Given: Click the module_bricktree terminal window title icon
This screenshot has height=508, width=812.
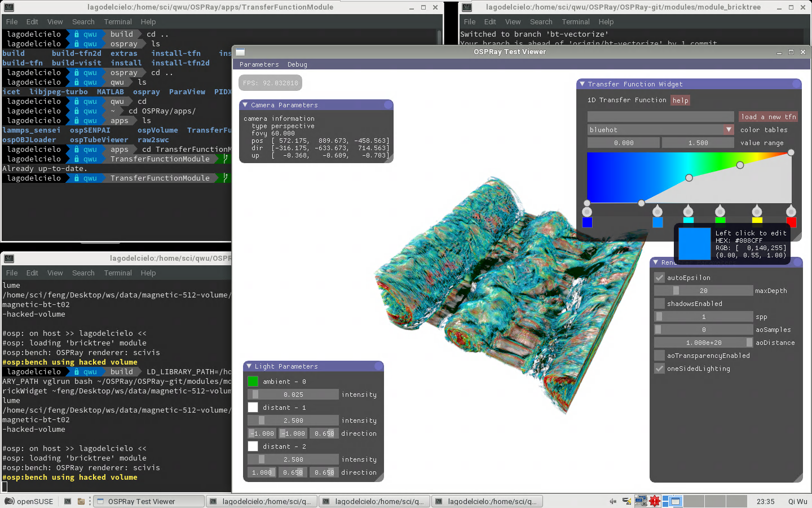Looking at the screenshot, I should (467, 7).
